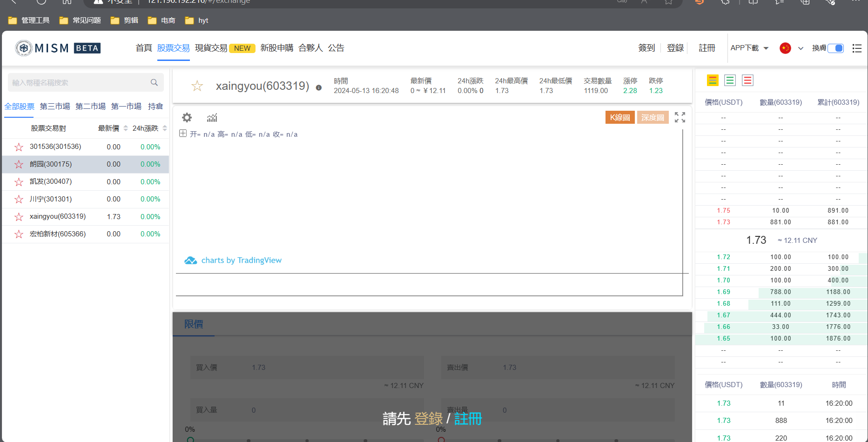Select the 持倉 tab
The width and height of the screenshot is (868, 442).
click(x=155, y=107)
